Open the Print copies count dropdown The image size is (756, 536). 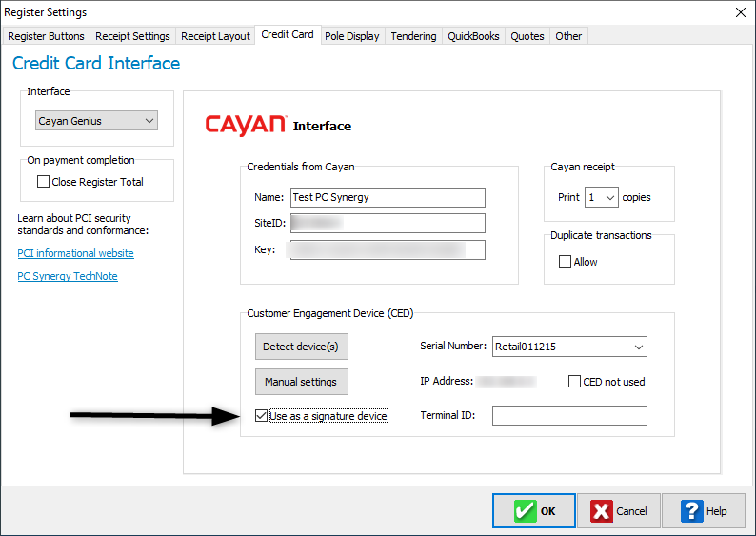pos(601,197)
